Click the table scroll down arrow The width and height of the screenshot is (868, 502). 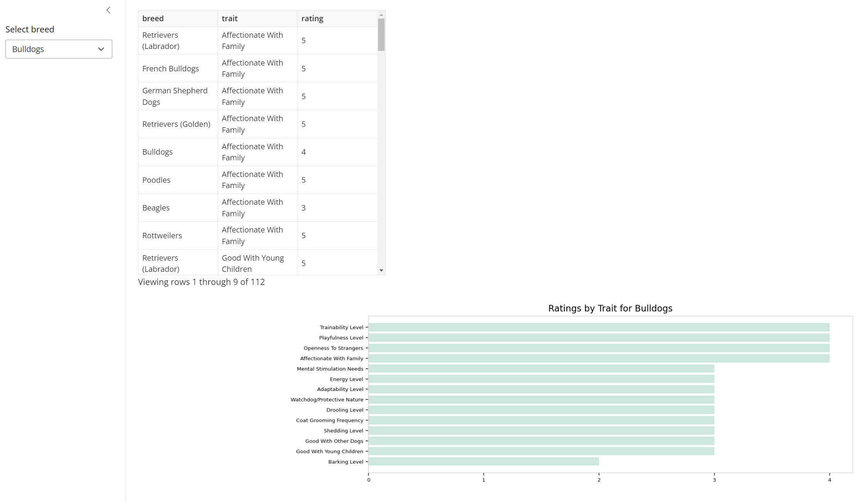pyautogui.click(x=381, y=270)
